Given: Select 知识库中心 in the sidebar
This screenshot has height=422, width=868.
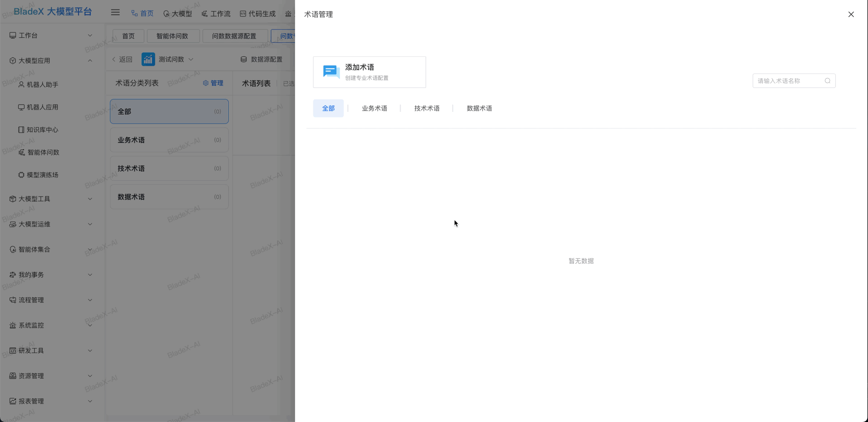Looking at the screenshot, I should tap(42, 129).
